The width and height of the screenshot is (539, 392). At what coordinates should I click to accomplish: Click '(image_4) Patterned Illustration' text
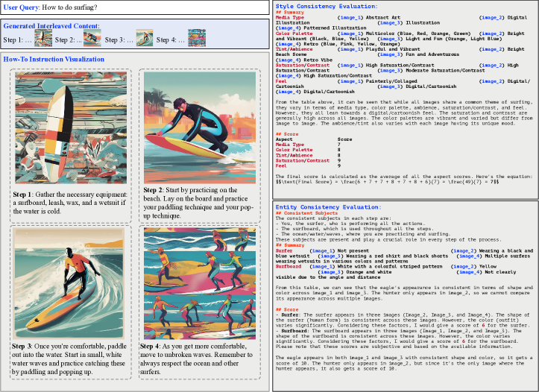(321, 28)
